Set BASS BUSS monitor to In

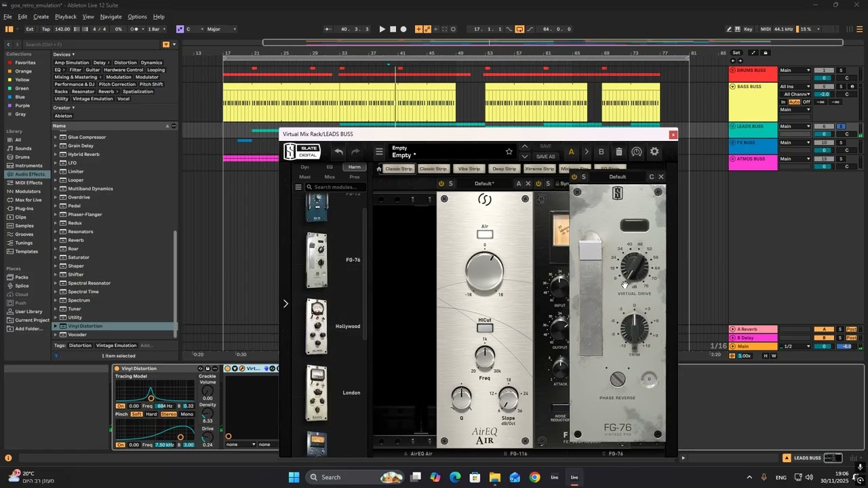(x=783, y=102)
